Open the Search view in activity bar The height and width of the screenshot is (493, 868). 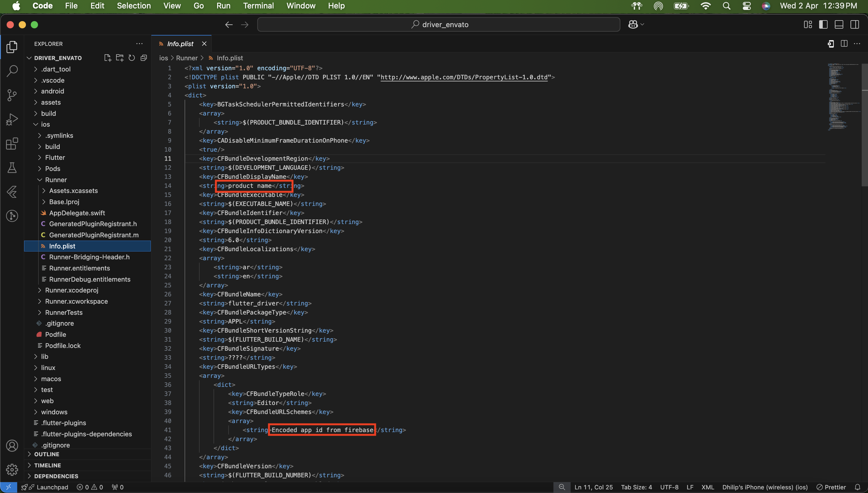[x=12, y=71]
